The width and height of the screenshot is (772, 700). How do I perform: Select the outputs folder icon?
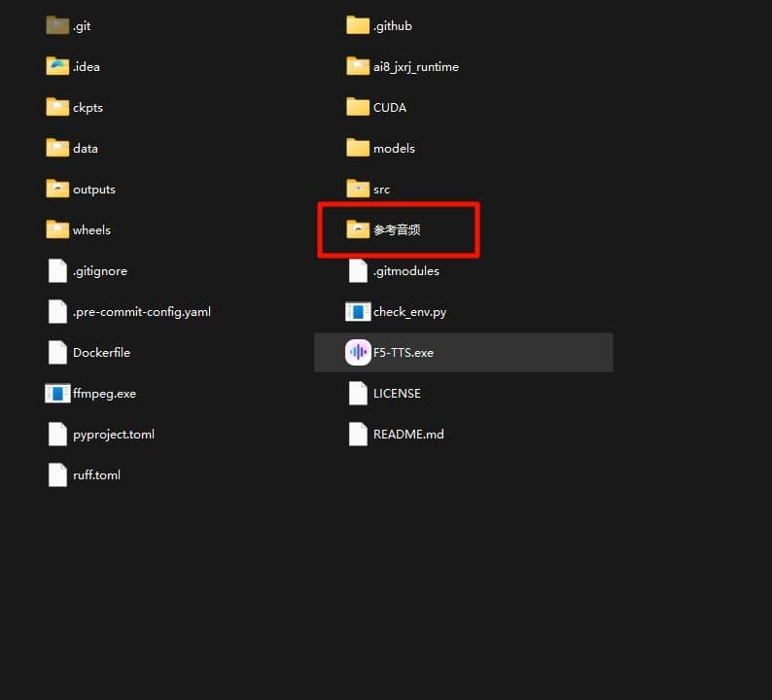point(57,190)
